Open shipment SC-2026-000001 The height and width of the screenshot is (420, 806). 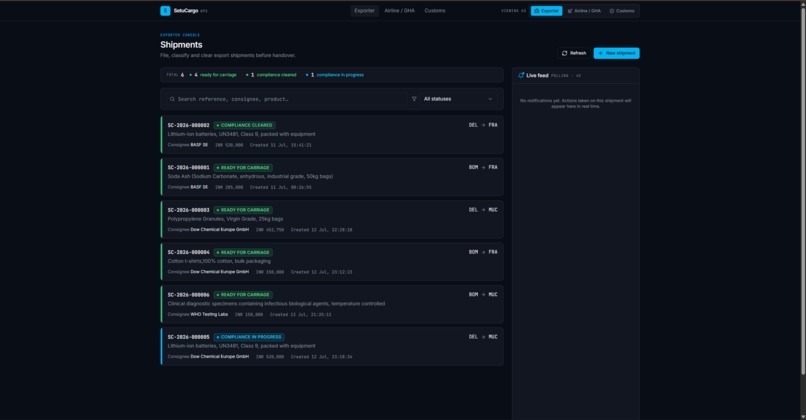[332, 177]
